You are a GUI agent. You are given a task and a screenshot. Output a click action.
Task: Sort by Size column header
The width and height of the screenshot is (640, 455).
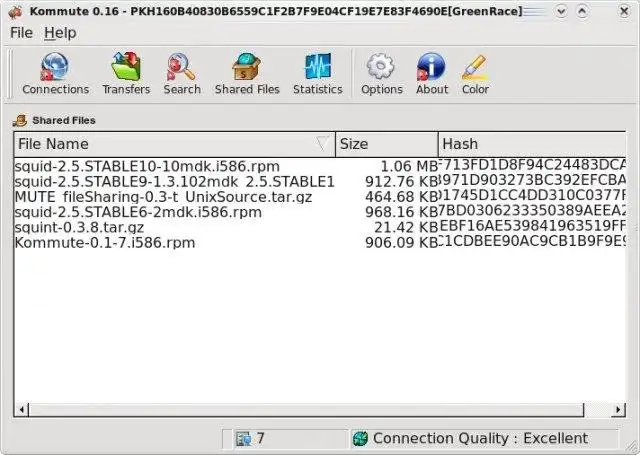pos(387,144)
